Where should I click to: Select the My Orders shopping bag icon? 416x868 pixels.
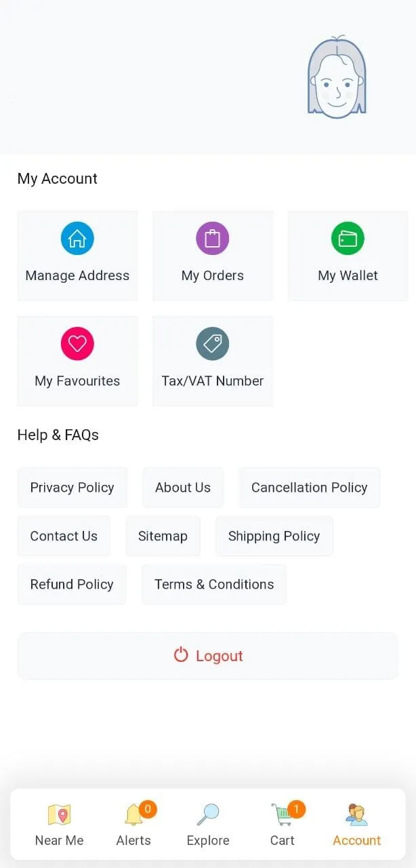[213, 238]
